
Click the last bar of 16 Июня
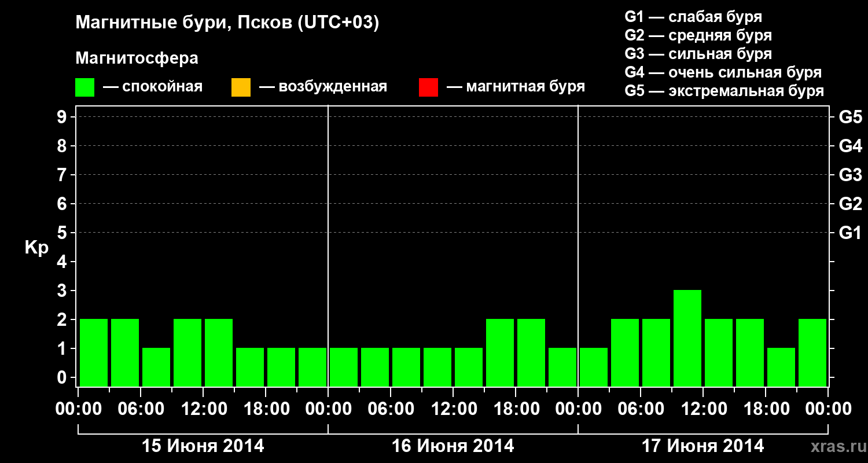pyautogui.click(x=562, y=367)
